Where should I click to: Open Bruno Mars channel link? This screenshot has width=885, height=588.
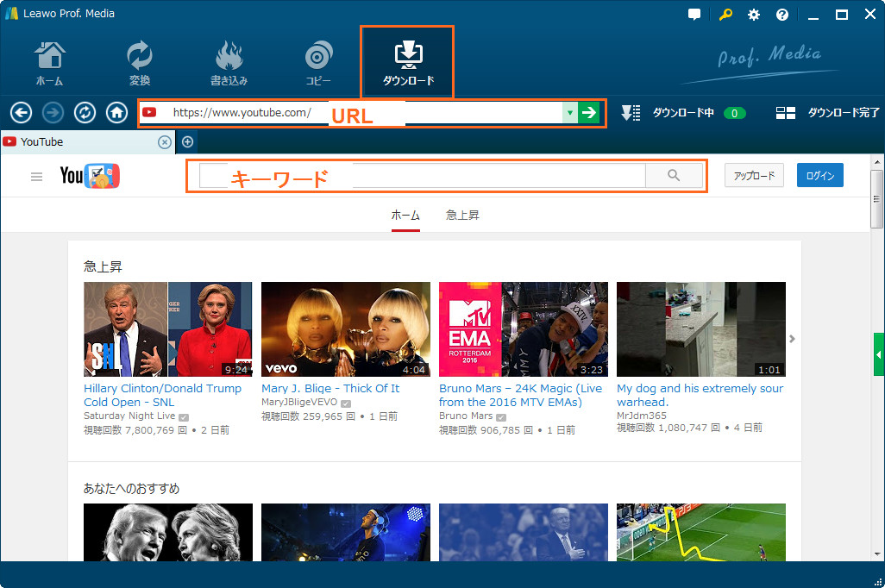pos(466,416)
